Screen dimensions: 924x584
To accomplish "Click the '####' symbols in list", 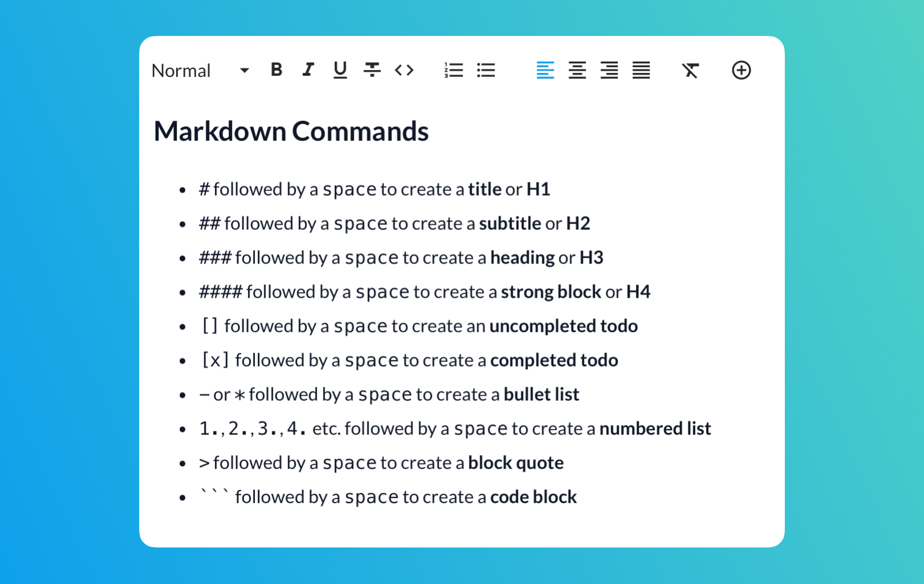I will pos(221,292).
